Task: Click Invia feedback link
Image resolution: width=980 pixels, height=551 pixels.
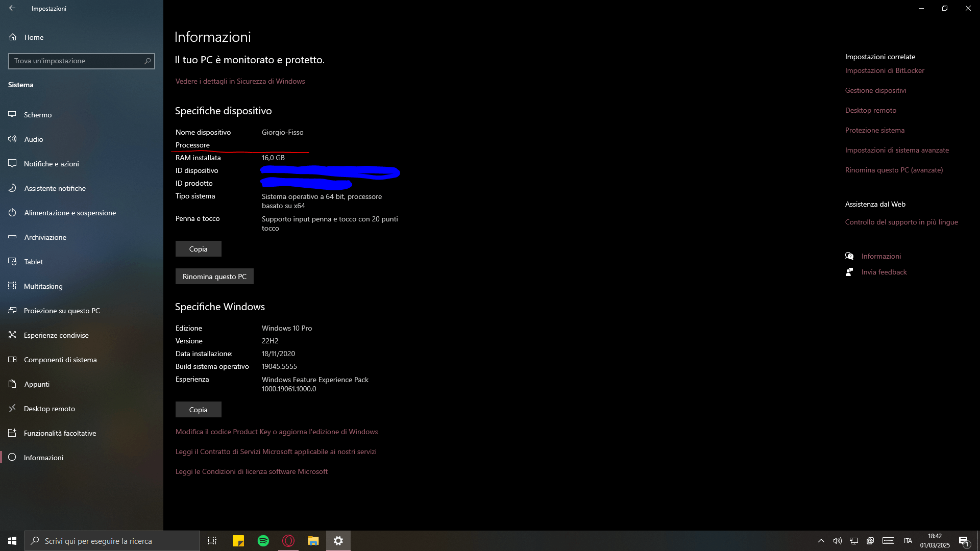Action: 884,272
